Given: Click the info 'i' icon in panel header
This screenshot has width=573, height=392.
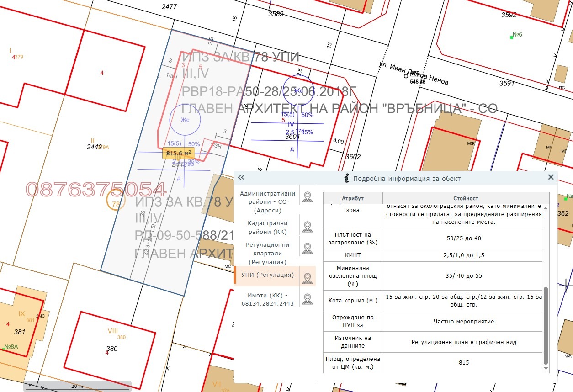Looking at the screenshot, I should pos(347,179).
